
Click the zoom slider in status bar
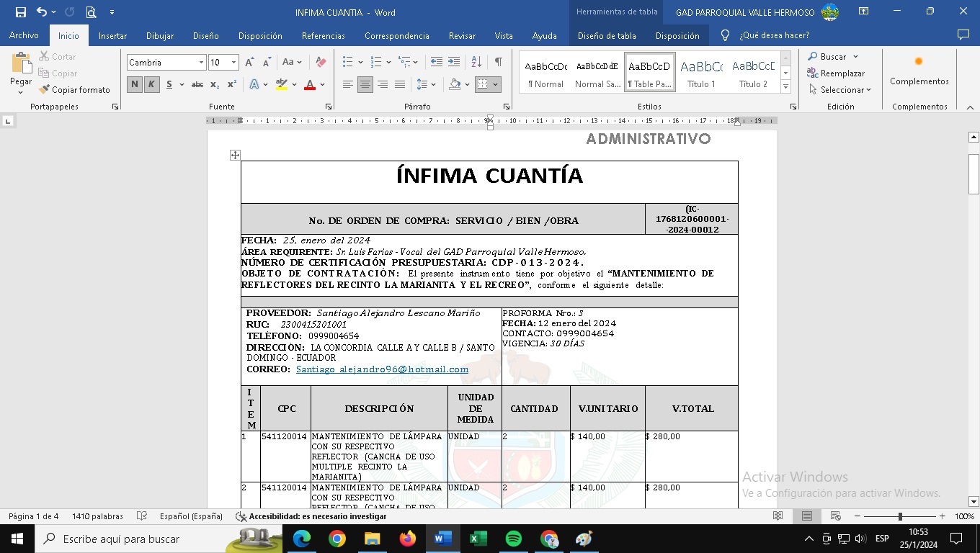899,516
